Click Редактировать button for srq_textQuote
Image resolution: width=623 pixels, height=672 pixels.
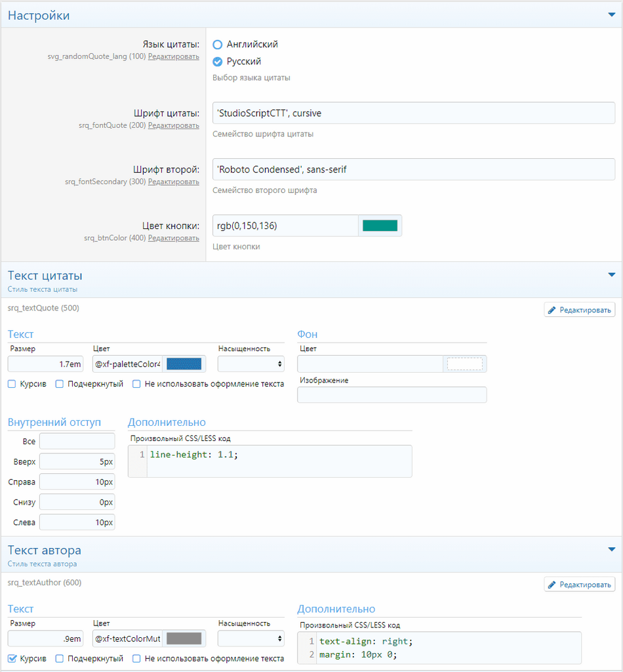580,310
